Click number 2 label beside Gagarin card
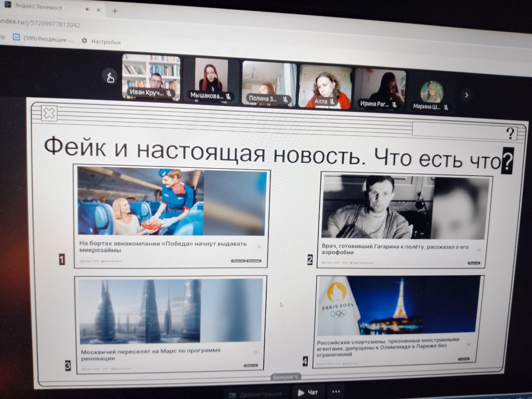 (310, 260)
